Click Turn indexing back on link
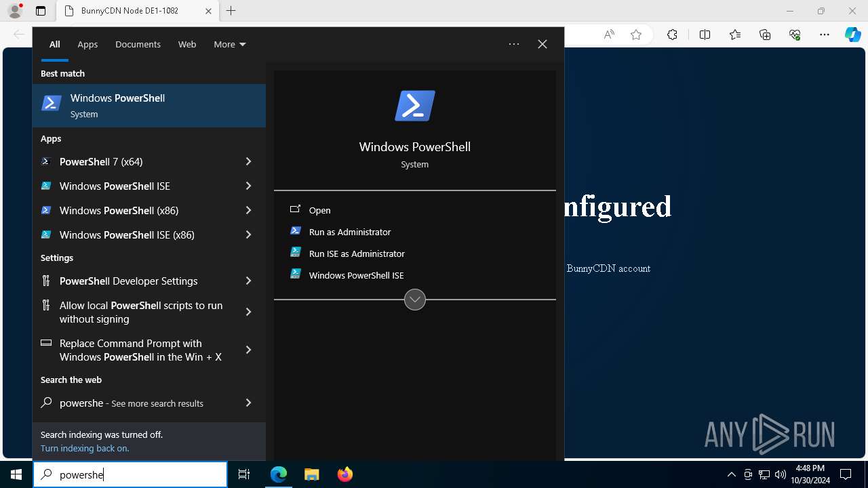This screenshot has width=868, height=488. pyautogui.click(x=85, y=448)
